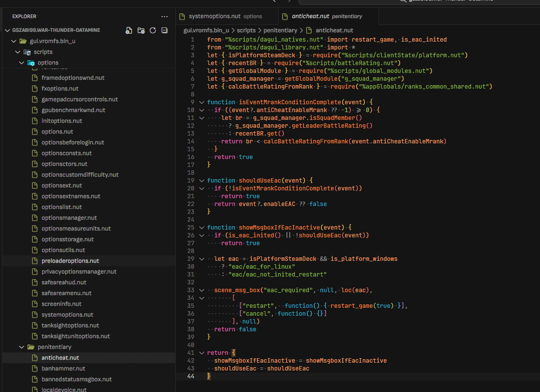
Task: Open optionsext.nut file
Action: coord(89,185)
